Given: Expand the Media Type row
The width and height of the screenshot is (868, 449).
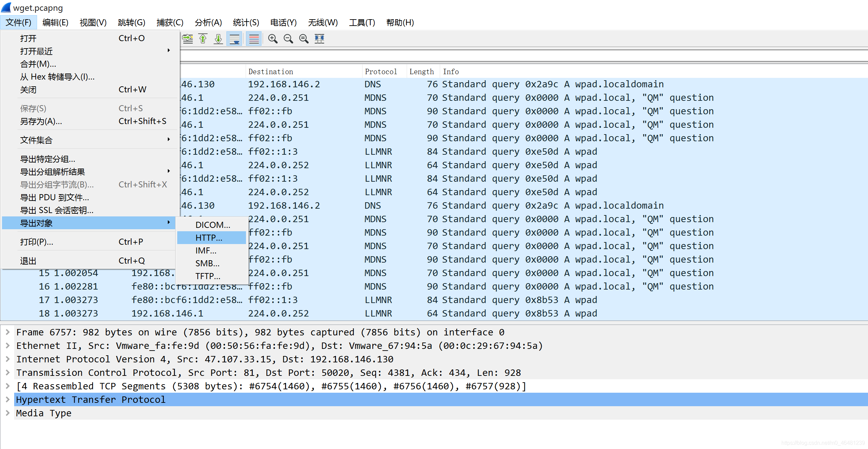Looking at the screenshot, I should (x=7, y=413).
